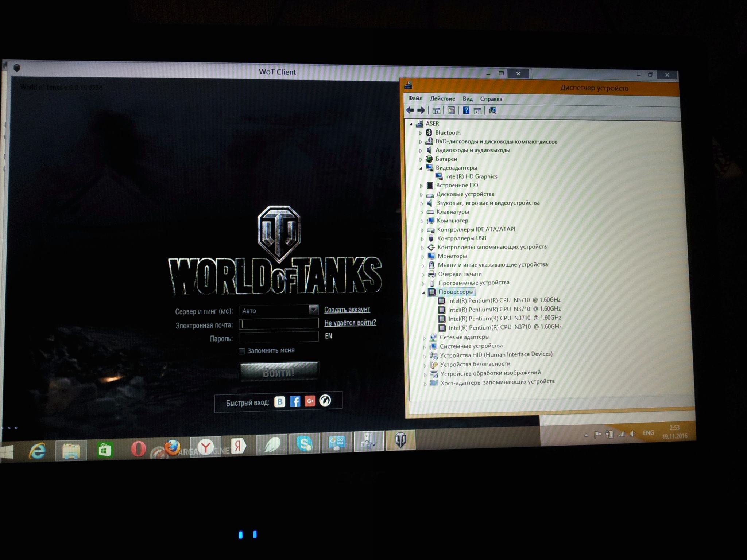Log in with VK quick login icon
The image size is (747, 560).
[279, 401]
